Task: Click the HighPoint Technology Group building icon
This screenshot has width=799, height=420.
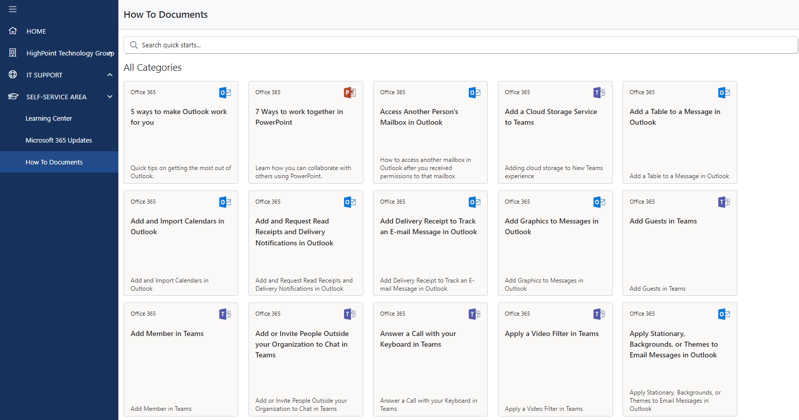Action: [x=13, y=53]
